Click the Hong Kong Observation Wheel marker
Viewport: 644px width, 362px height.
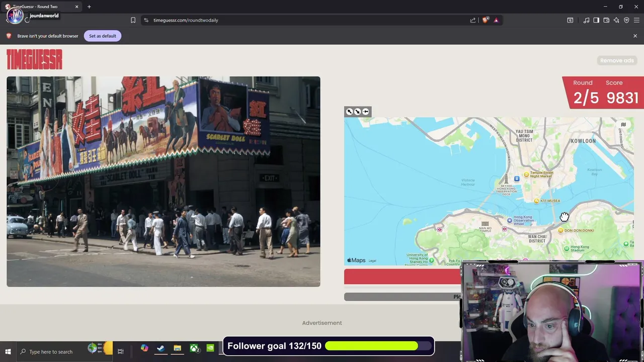point(510,220)
